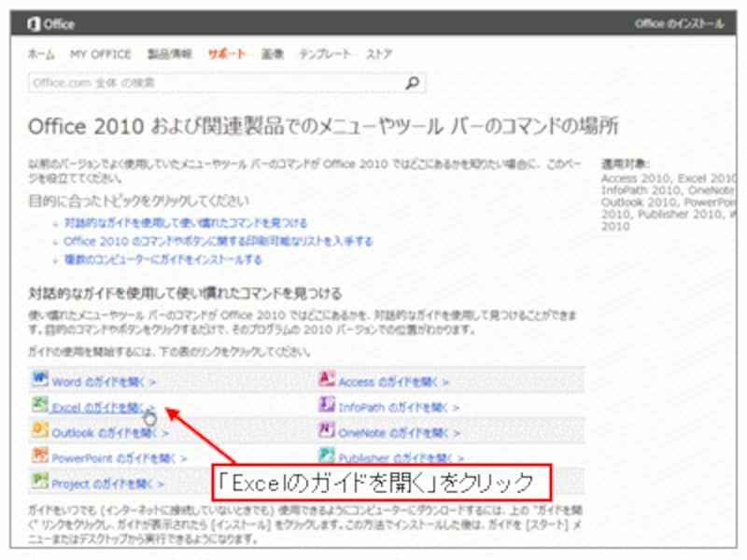Open the OneNote のガイドを開く link

[x=400, y=433]
